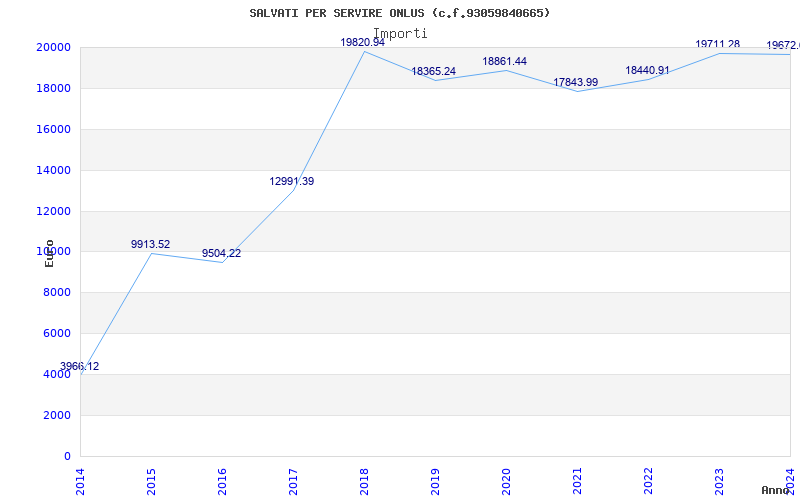This screenshot has height=500, width=800.
Task: Click x-axis year 2019
Action: tap(435, 483)
